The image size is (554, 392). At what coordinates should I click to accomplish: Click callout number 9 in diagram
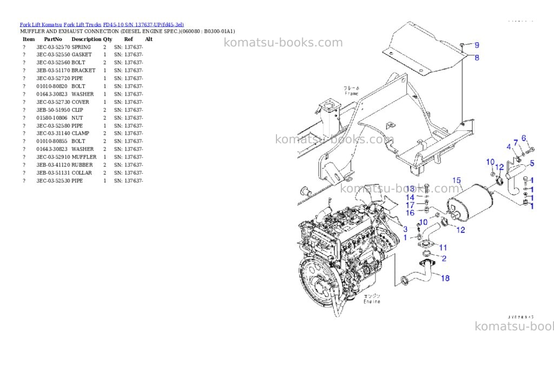pyautogui.click(x=477, y=45)
